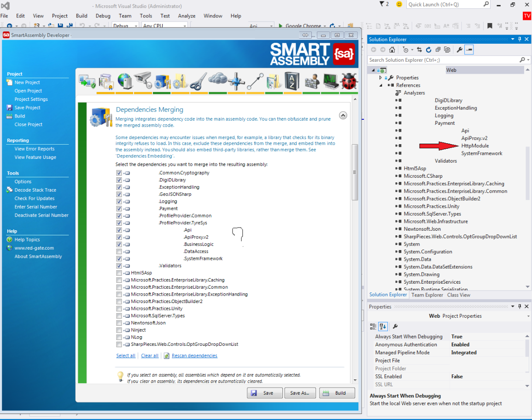Viewport: 532px width, 420px height.
Task: Uncheck the BusinessLogic dependency checkbox
Action: 119,244
